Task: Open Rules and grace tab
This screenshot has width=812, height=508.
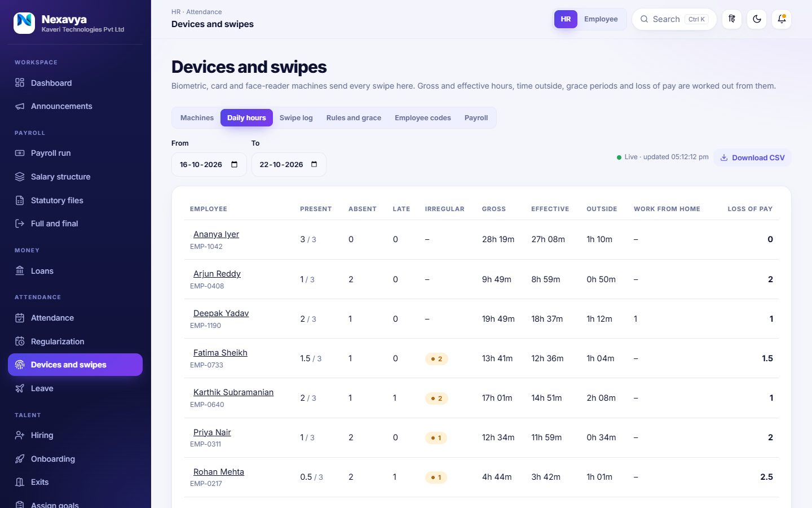Action: [x=354, y=118]
